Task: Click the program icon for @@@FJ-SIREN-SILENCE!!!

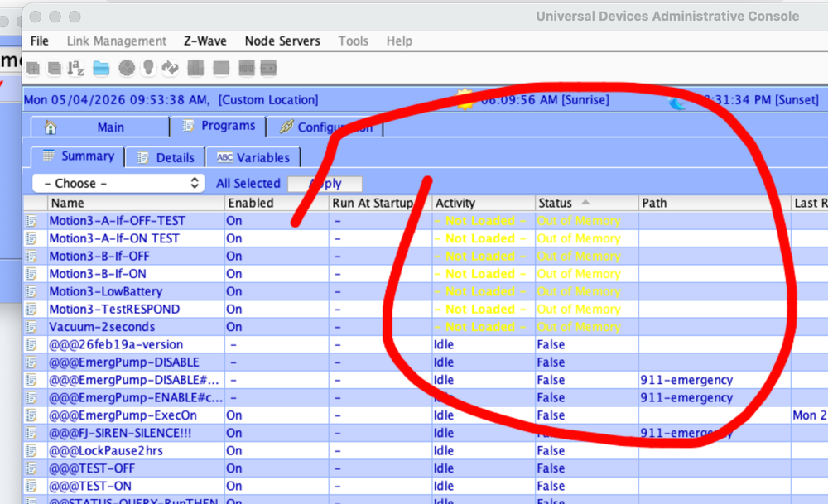Action: 31,433
